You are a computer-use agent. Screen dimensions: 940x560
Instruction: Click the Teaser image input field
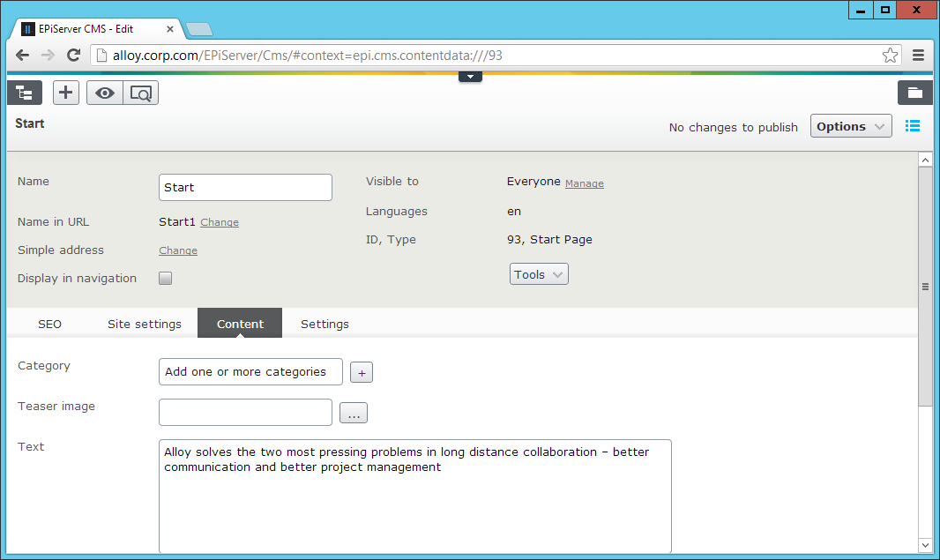(x=245, y=413)
